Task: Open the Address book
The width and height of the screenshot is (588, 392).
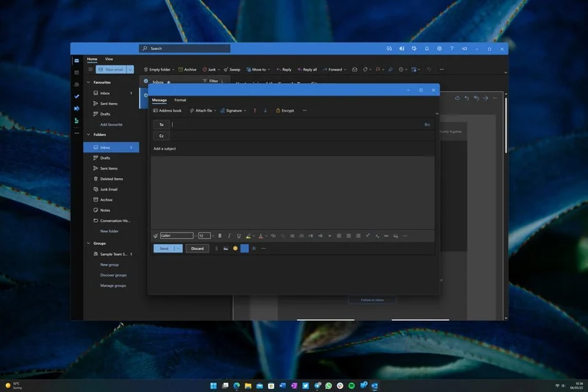Action: (167, 110)
